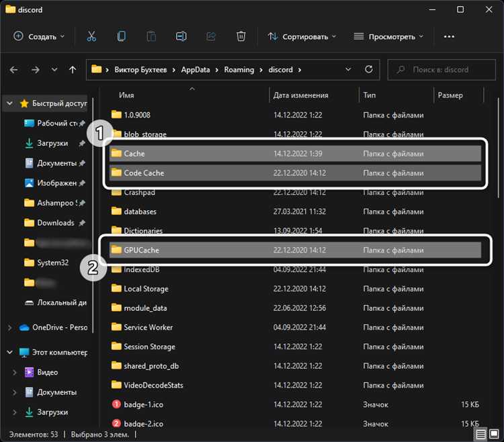The image size is (504, 442).
Task: Open the Просмотреть dropdown
Action: pyautogui.click(x=388, y=37)
